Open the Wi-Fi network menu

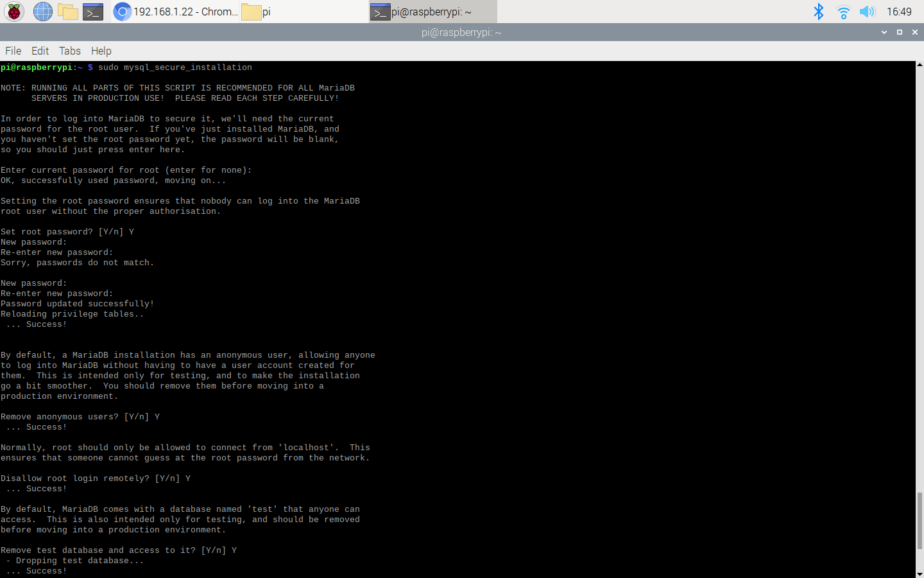(843, 12)
